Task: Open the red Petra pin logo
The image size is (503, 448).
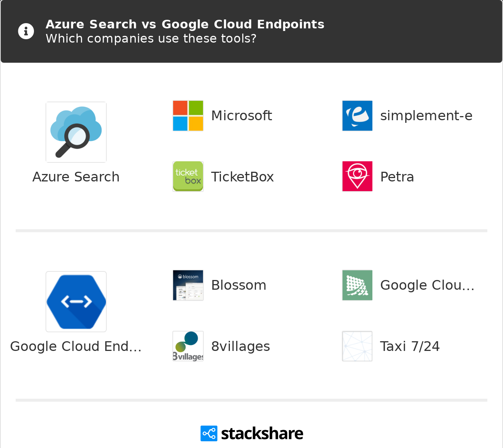Action: [x=357, y=177]
